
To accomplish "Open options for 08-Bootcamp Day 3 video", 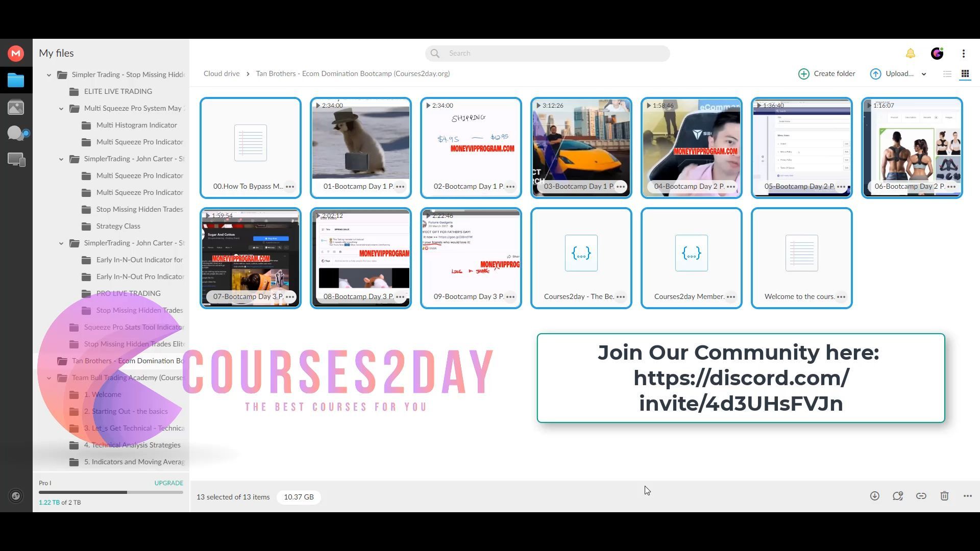I will click(400, 297).
